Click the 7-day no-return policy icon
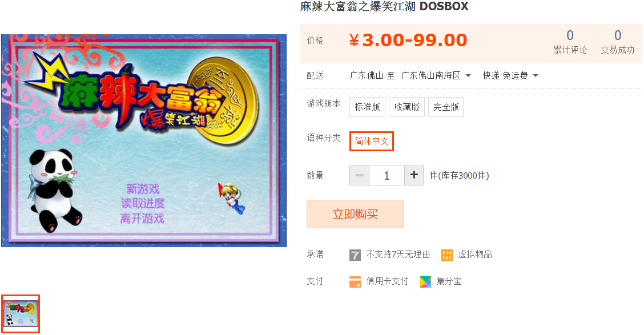Image resolution: width=644 pixels, height=335 pixels. pos(355,255)
